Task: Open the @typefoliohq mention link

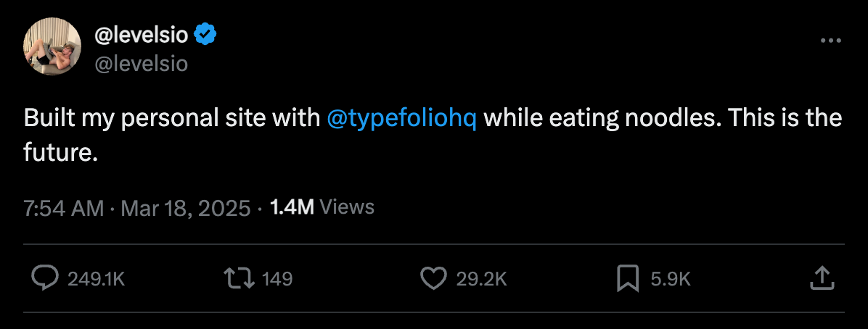Action: tap(402, 119)
